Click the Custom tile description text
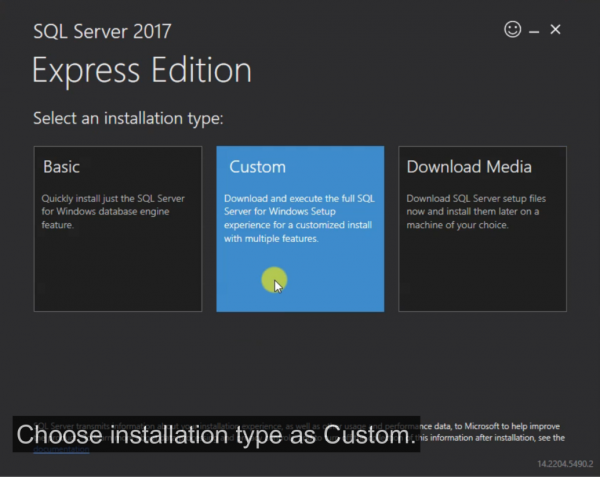 [x=298, y=218]
